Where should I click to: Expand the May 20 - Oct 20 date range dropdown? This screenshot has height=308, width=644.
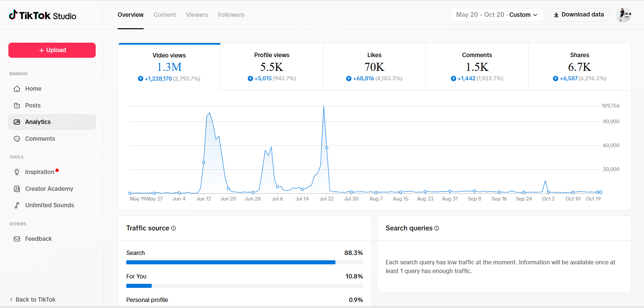pyautogui.click(x=497, y=15)
